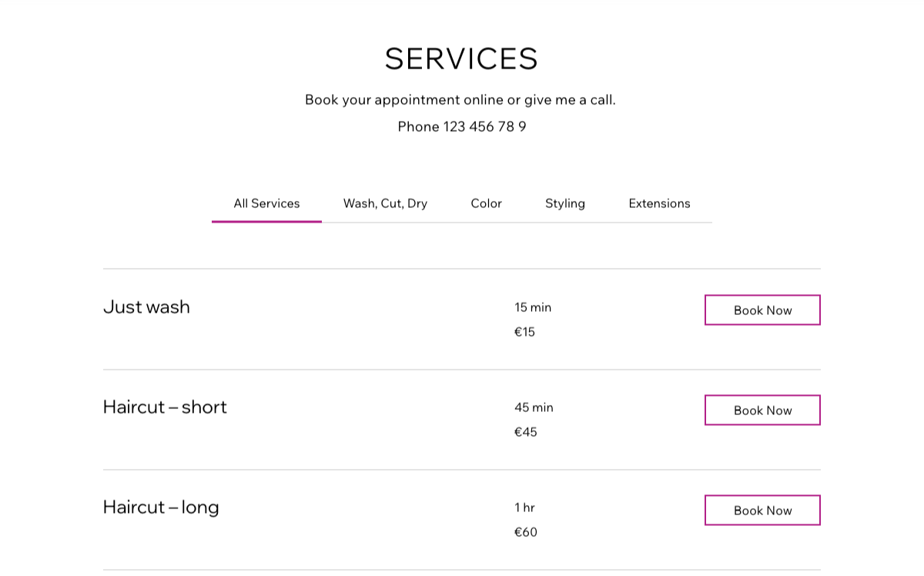
Task: Click the SERVICES heading
Action: pyautogui.click(x=461, y=59)
